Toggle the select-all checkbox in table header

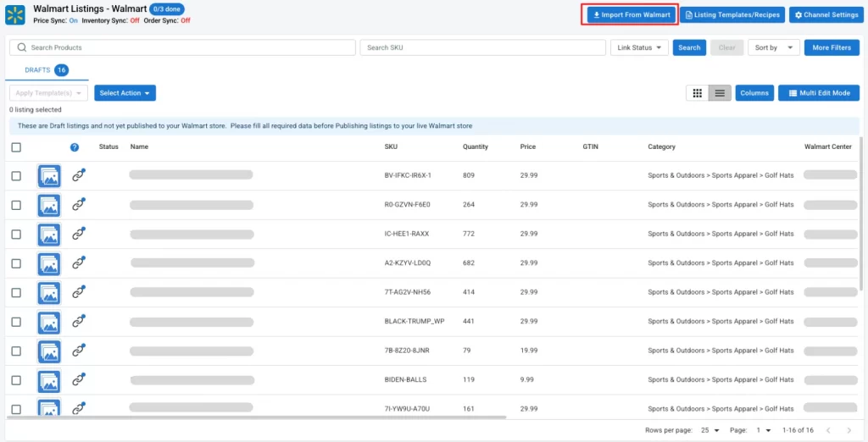pyautogui.click(x=16, y=147)
